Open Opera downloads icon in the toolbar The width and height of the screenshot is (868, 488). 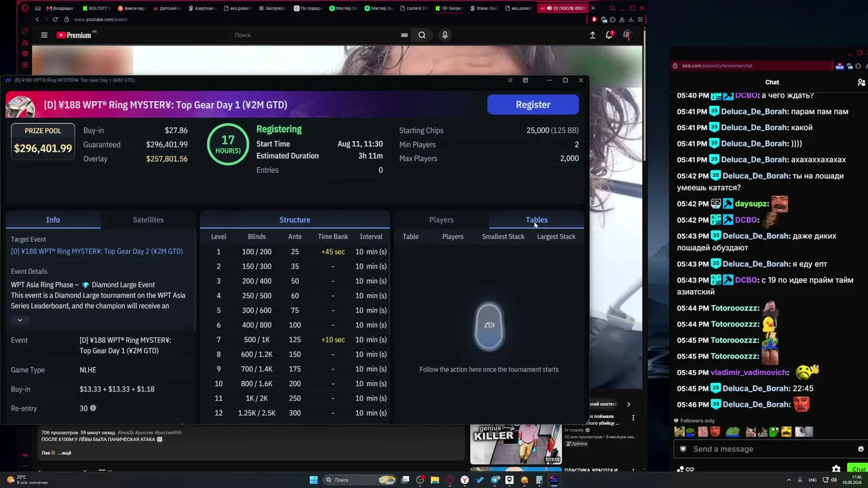click(631, 20)
